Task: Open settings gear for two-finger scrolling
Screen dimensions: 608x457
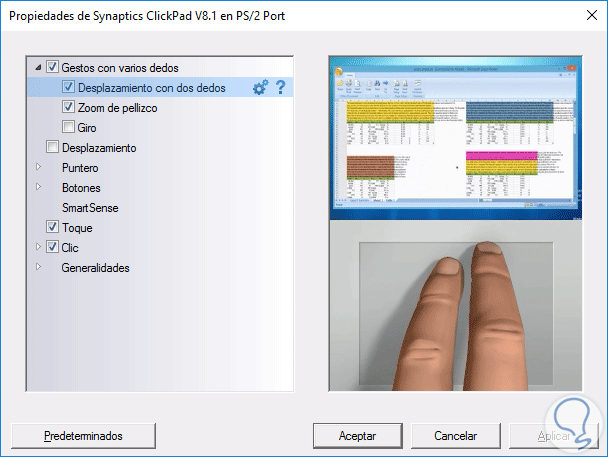Action: (261, 87)
